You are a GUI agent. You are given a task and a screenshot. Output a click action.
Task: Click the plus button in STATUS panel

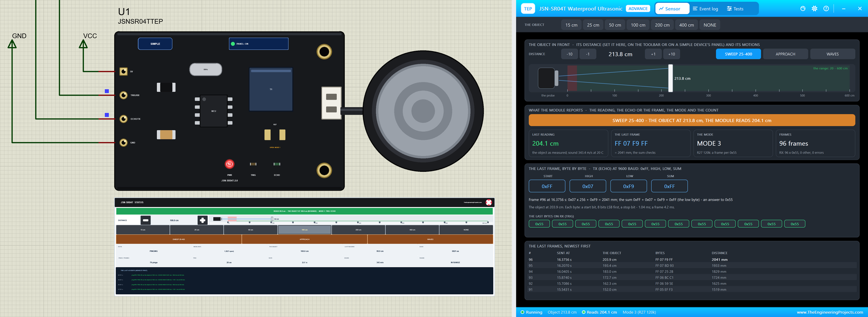pos(203,220)
